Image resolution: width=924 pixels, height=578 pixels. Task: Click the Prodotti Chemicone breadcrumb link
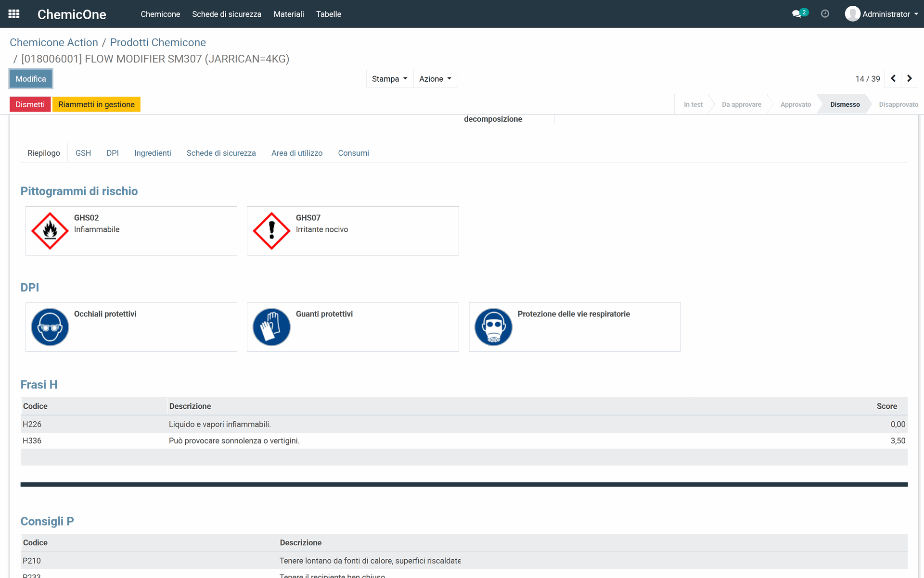158,42
